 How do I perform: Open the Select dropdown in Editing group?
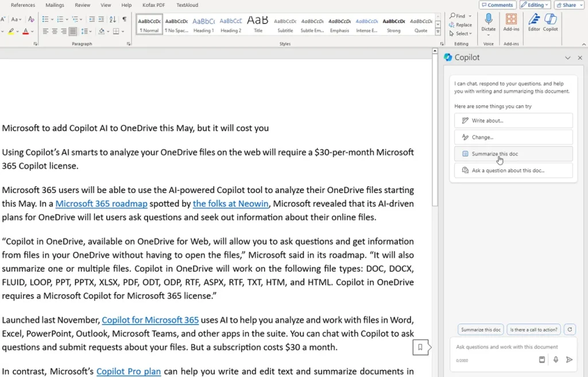461,33
